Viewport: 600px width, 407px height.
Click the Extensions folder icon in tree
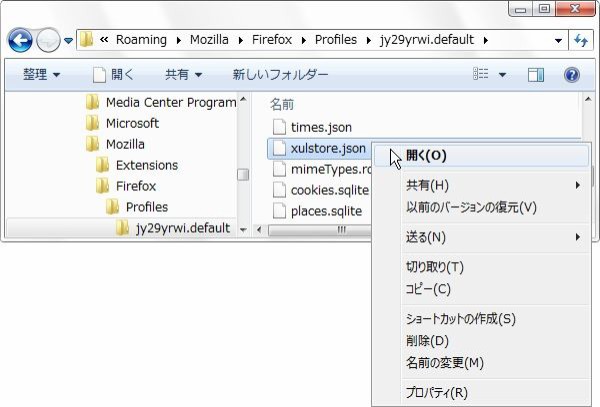click(x=103, y=165)
